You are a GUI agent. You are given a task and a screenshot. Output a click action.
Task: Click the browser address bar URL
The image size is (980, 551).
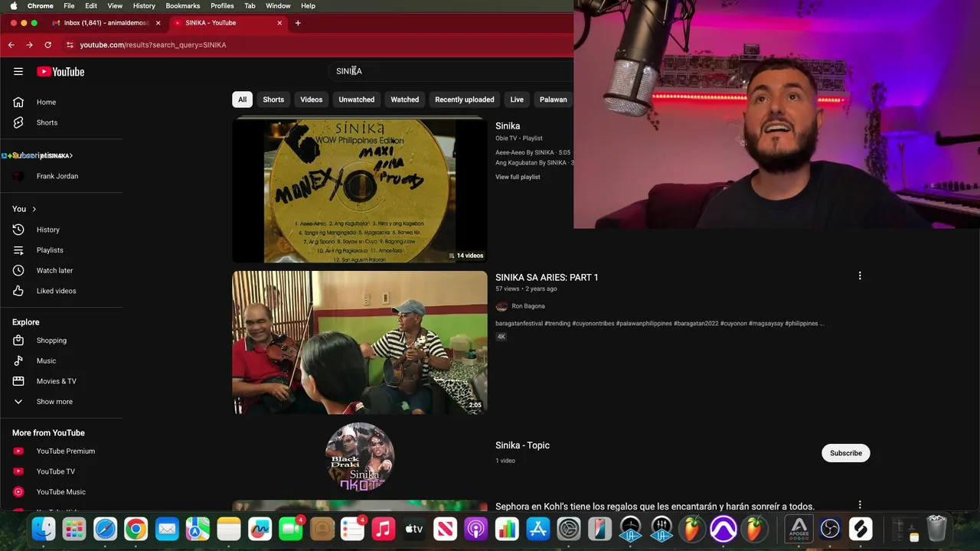pyautogui.click(x=153, y=45)
